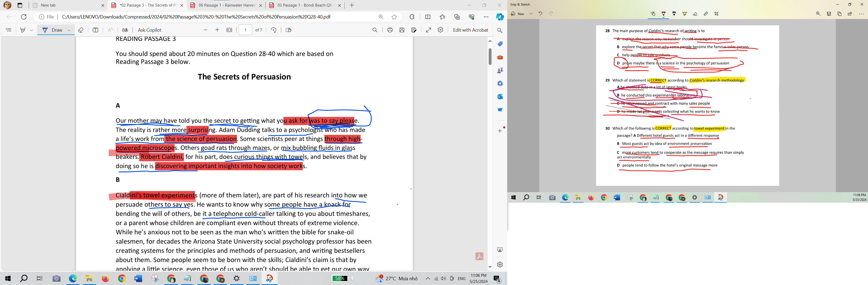Choose the Image Crop tool
This screenshot has height=285, width=868.
pos(716,14)
